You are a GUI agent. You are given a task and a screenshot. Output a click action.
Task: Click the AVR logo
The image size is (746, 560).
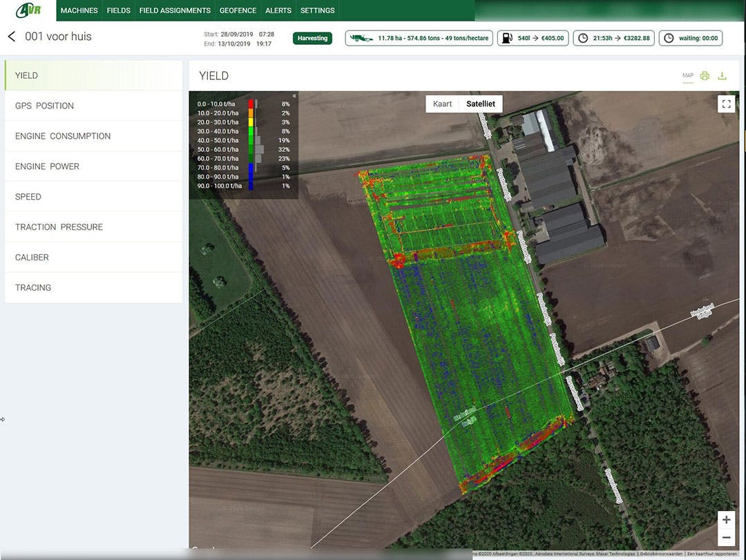click(28, 10)
